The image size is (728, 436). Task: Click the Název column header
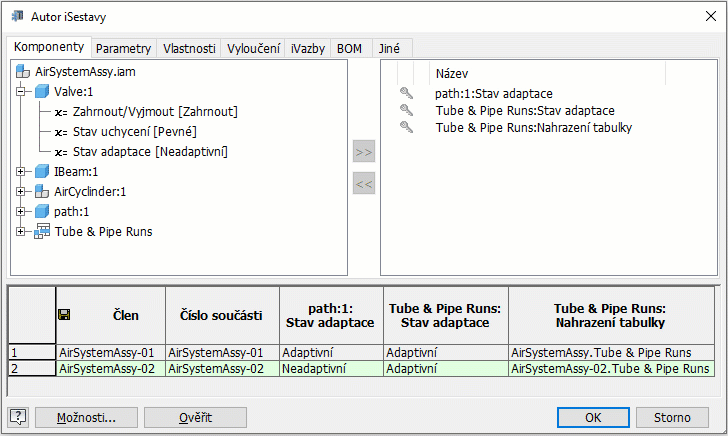[x=547, y=73]
